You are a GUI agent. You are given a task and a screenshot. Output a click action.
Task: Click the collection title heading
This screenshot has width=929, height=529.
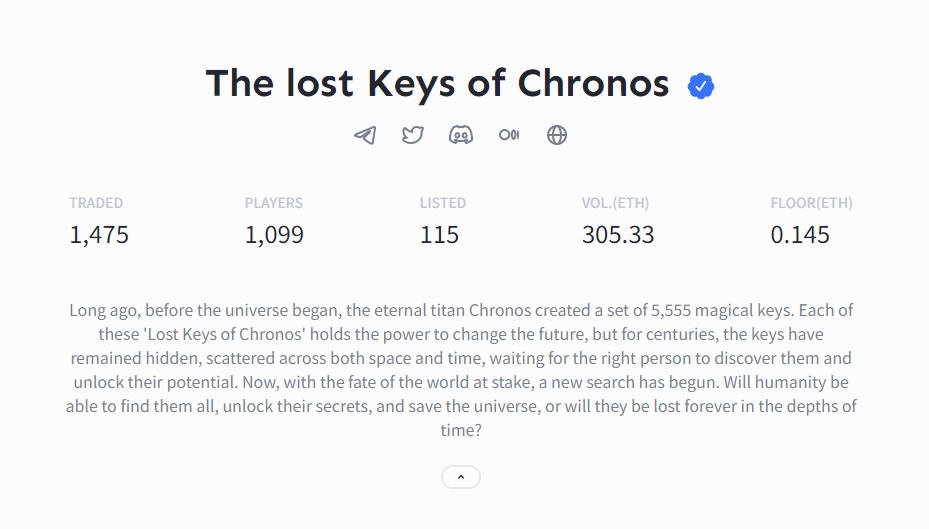pos(437,84)
